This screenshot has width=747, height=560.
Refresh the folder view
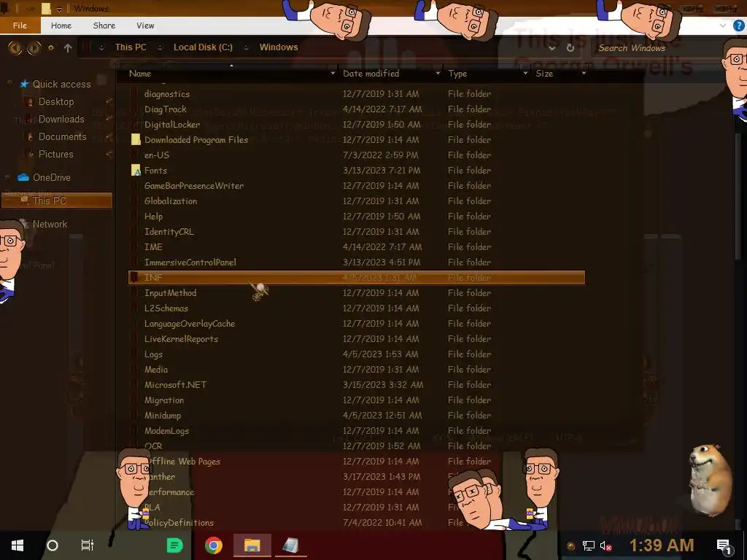pyautogui.click(x=570, y=48)
